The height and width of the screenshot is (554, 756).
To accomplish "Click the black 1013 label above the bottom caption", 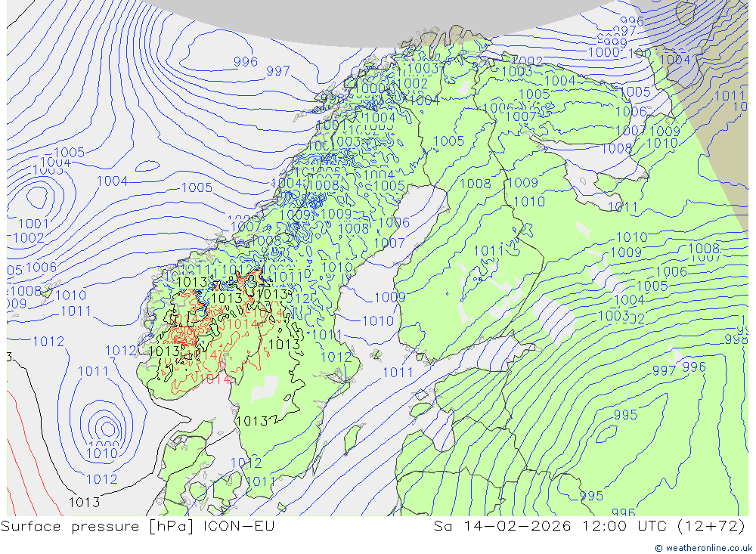I will [x=84, y=503].
